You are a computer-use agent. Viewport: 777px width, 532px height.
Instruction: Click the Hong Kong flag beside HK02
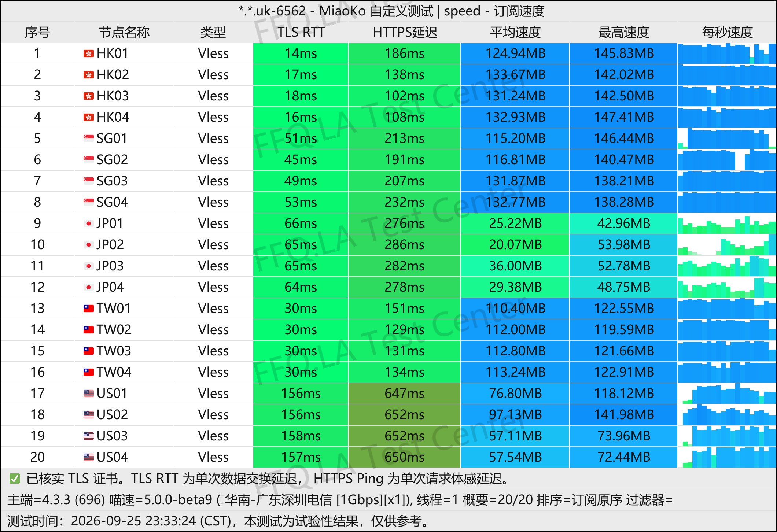88,75
